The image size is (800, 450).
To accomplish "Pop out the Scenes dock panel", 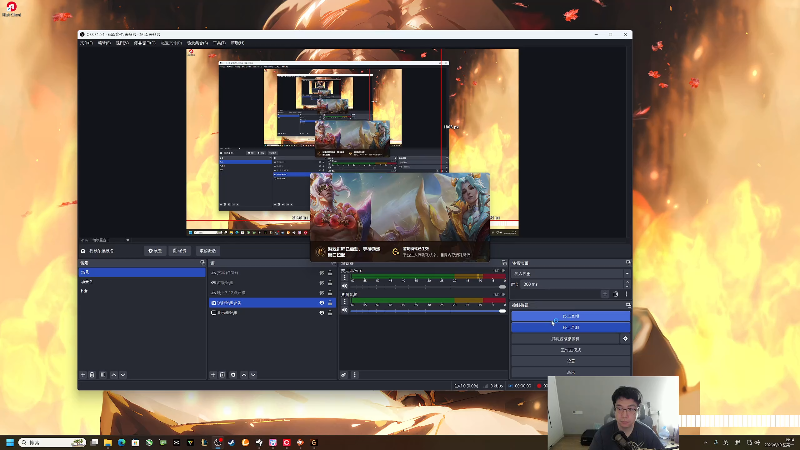I will coord(202,262).
